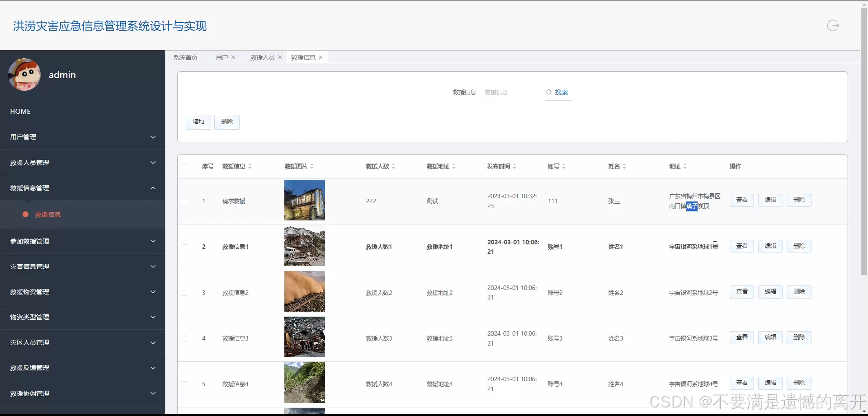
Task: Edit the 请求救援 record
Action: 770,200
